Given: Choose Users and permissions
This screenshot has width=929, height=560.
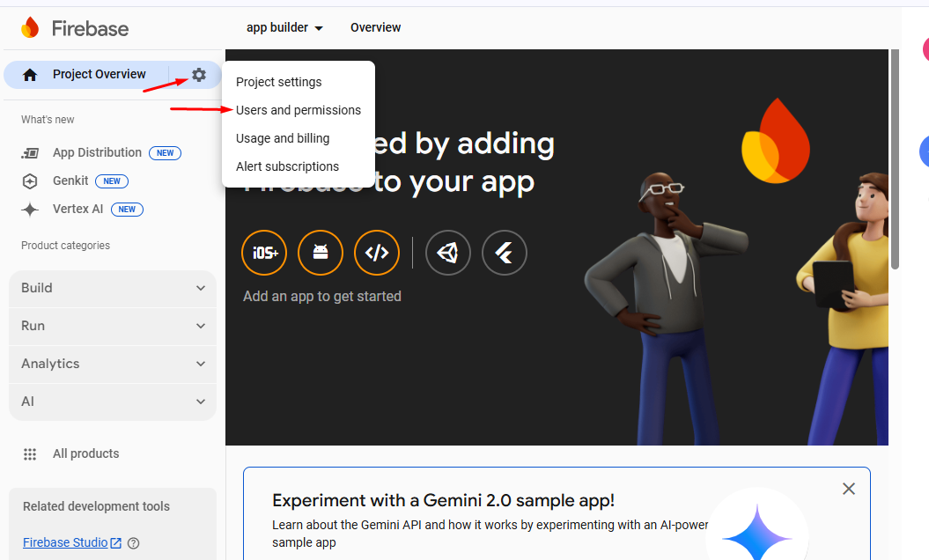Looking at the screenshot, I should 298,110.
